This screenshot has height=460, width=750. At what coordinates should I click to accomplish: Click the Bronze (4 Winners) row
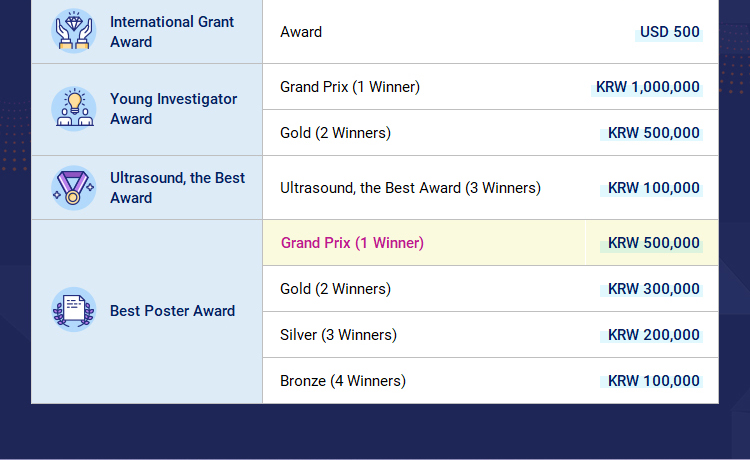(x=490, y=381)
